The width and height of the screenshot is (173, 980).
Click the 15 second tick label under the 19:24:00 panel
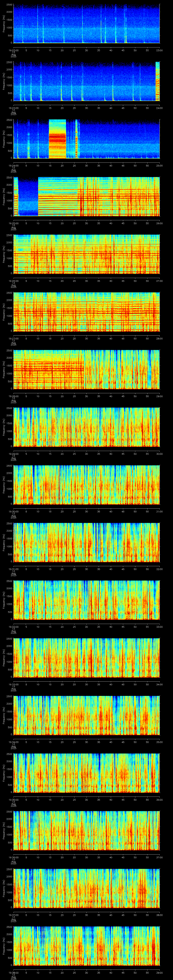pyautogui.click(x=50, y=166)
